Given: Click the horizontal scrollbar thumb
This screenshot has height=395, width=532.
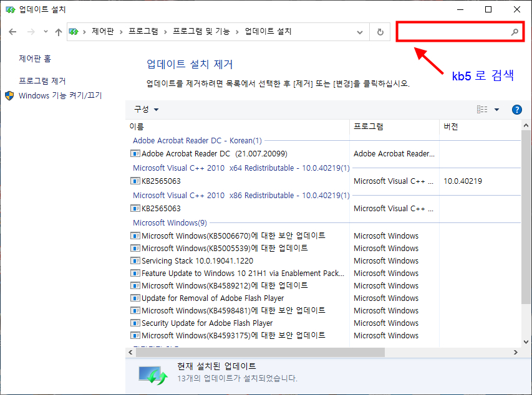Looking at the screenshot, I should click(260, 352).
